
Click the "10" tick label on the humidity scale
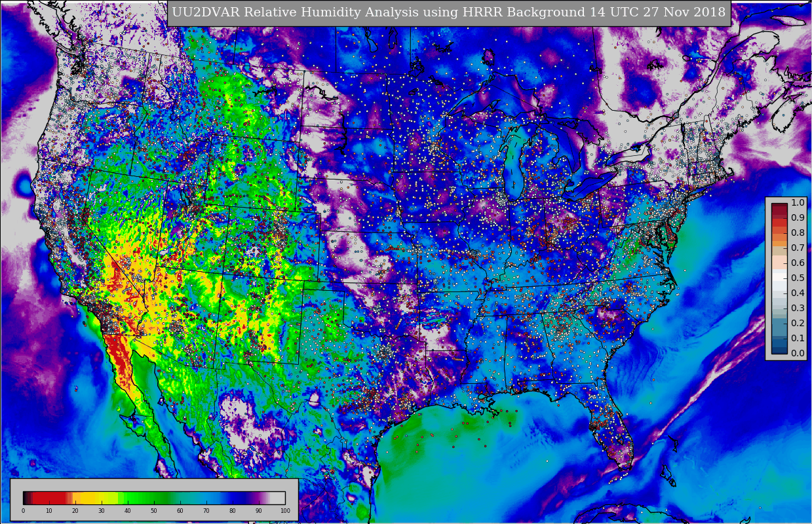[49, 511]
